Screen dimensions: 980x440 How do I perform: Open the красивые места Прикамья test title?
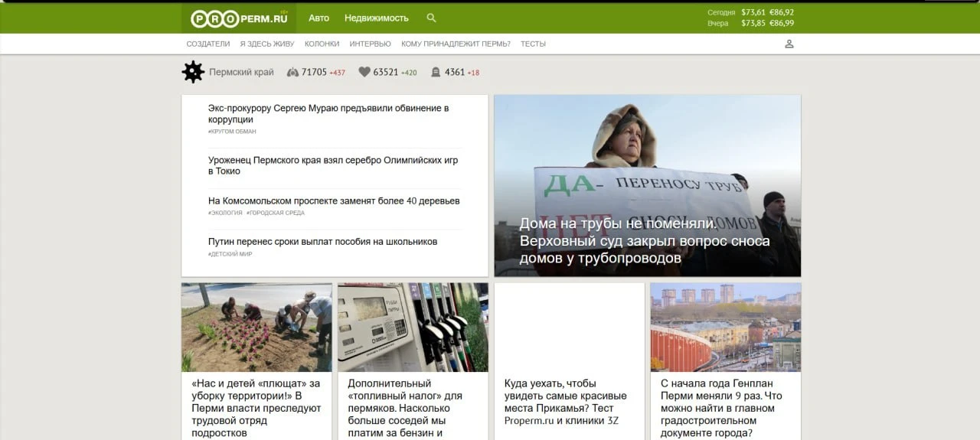point(566,402)
